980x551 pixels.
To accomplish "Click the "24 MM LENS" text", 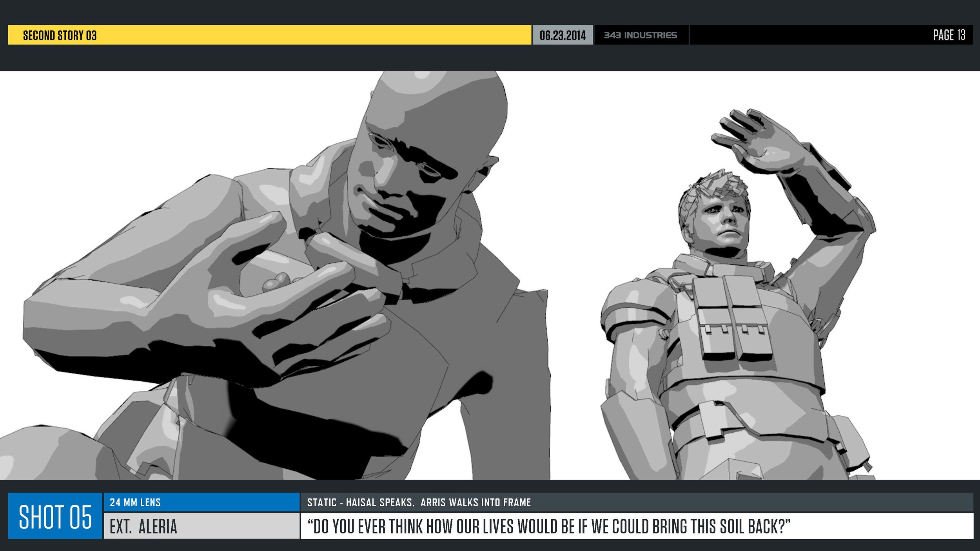I will pyautogui.click(x=135, y=502).
